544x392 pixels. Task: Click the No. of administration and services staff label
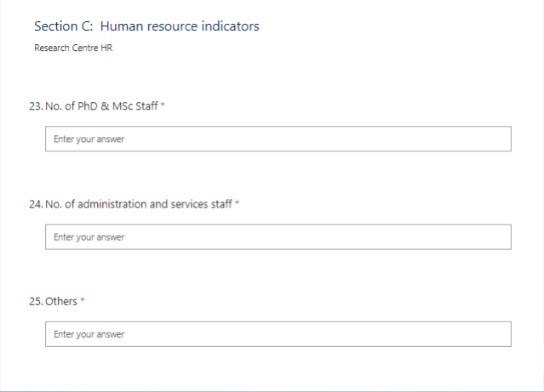pyautogui.click(x=139, y=204)
